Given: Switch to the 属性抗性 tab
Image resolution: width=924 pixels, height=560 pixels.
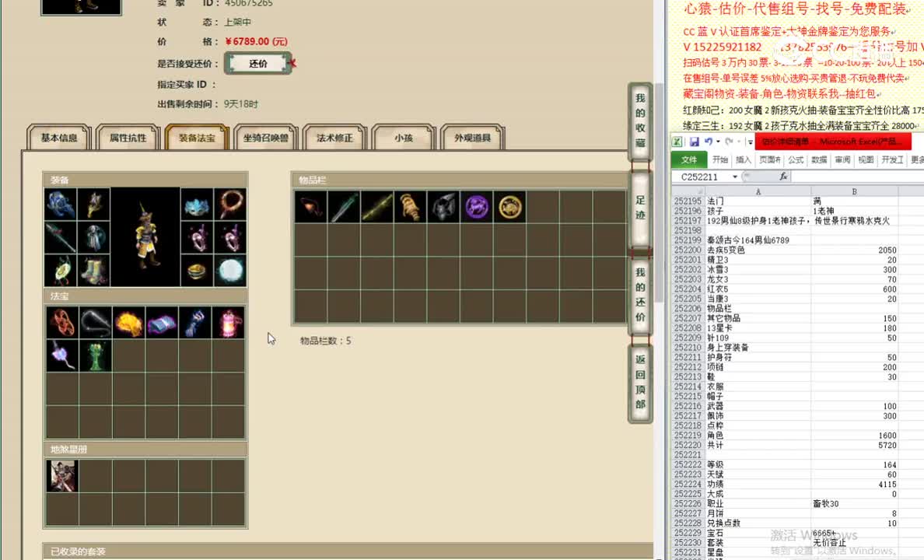Looking at the screenshot, I should [128, 138].
